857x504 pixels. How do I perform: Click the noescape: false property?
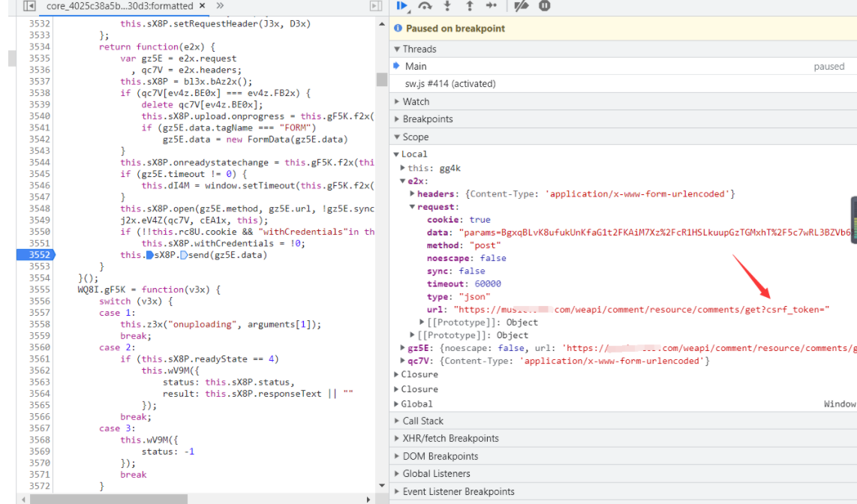pos(466,258)
